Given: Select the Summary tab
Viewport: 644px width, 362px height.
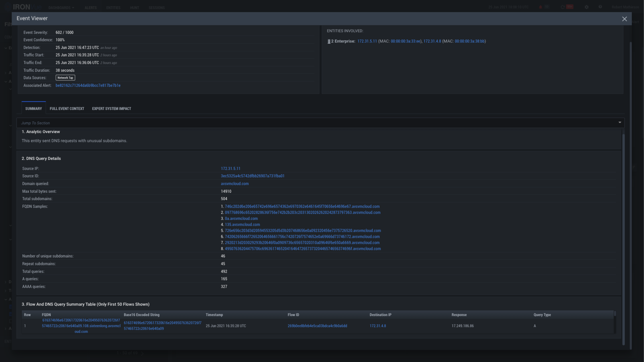Looking at the screenshot, I should click(x=34, y=109).
